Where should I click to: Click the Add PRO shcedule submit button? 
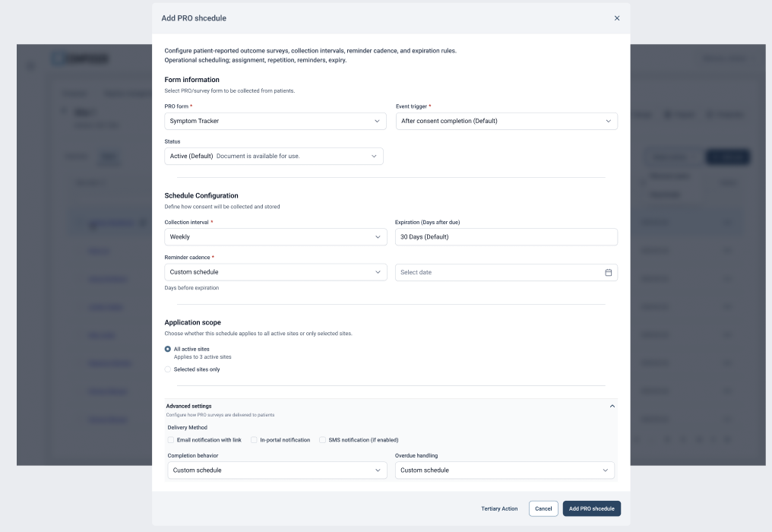tap(592, 509)
